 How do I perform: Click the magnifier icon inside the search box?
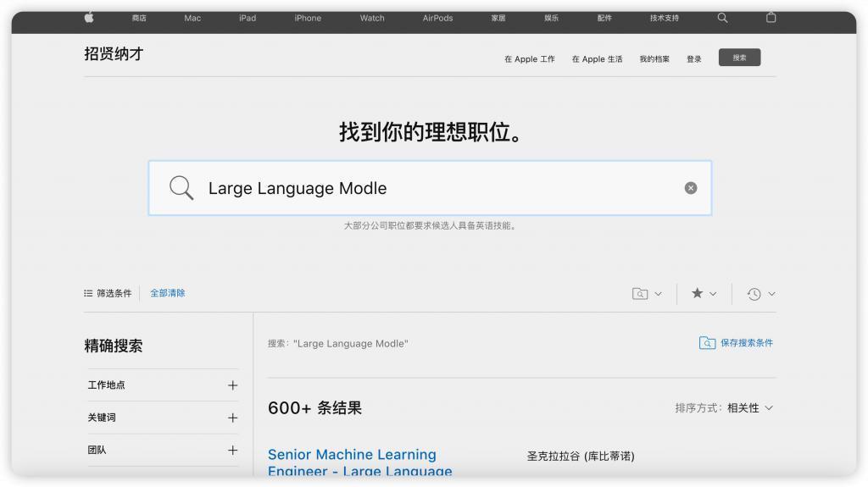pyautogui.click(x=181, y=188)
